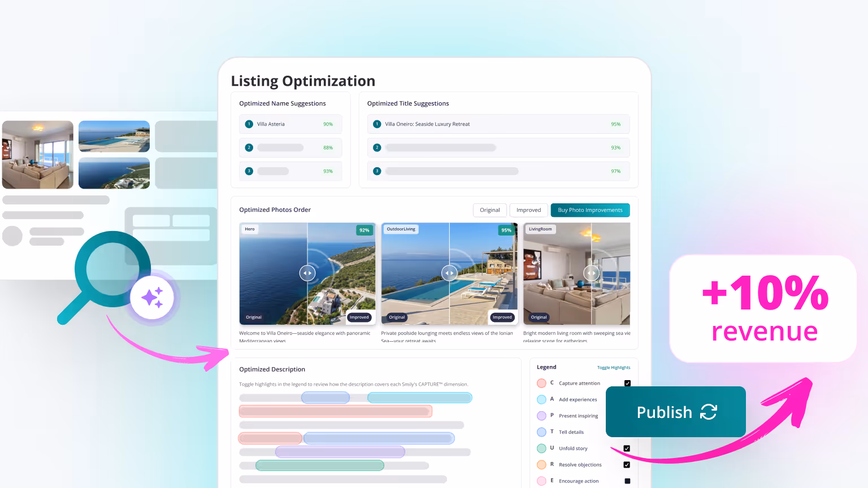
Task: Click number 2 badge in title suggestions
Action: point(377,147)
